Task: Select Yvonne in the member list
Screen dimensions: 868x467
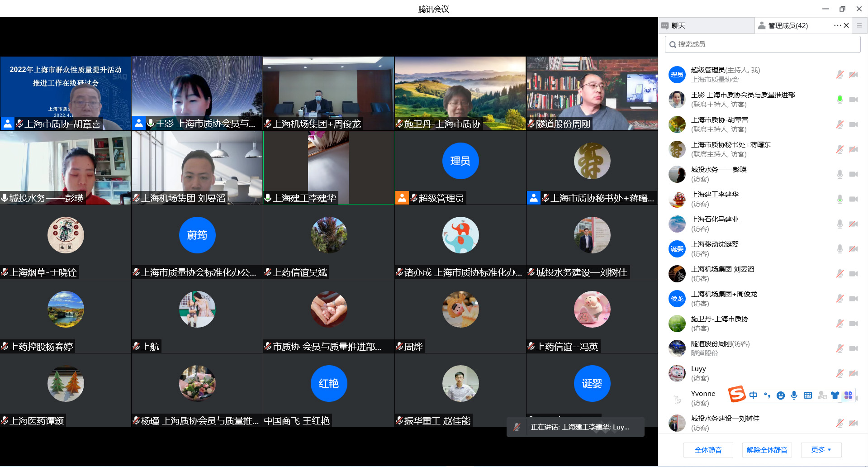Action: click(x=763, y=398)
